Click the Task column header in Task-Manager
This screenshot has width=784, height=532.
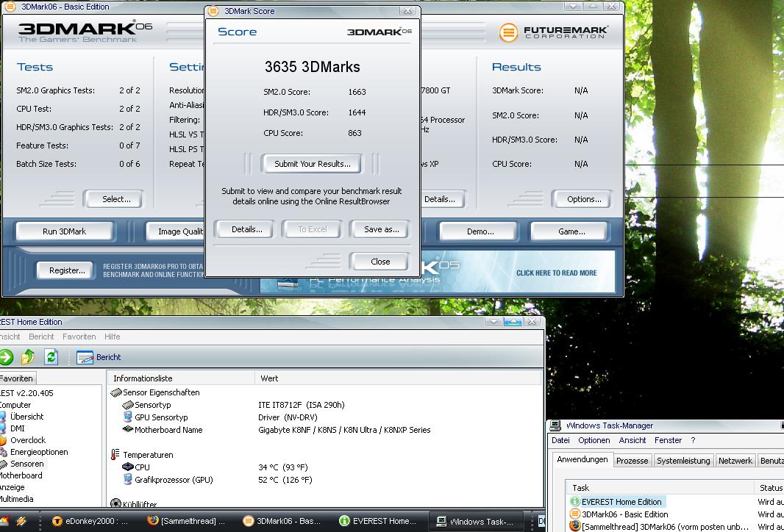pyautogui.click(x=660, y=487)
